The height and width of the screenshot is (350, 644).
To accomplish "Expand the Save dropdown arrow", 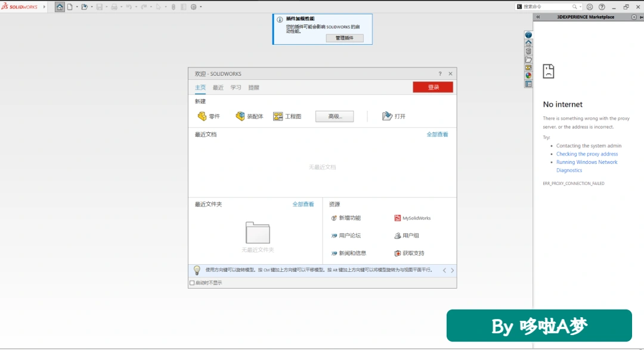I will click(106, 7).
